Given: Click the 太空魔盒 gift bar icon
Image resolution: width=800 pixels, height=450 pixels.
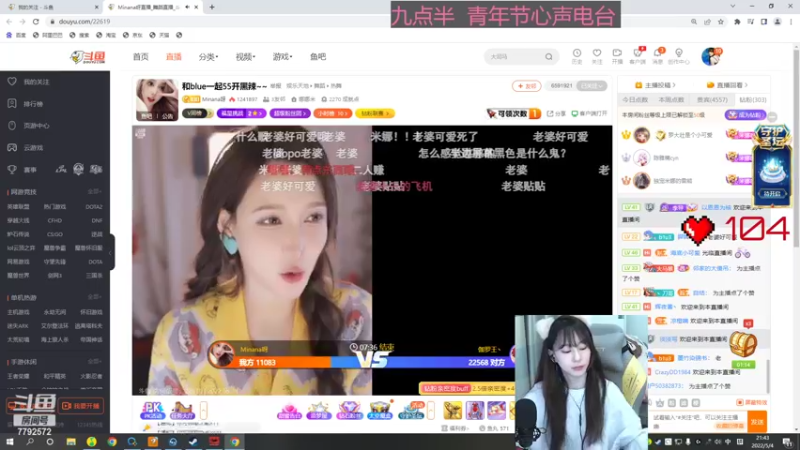Looking at the screenshot, I should 380,410.
